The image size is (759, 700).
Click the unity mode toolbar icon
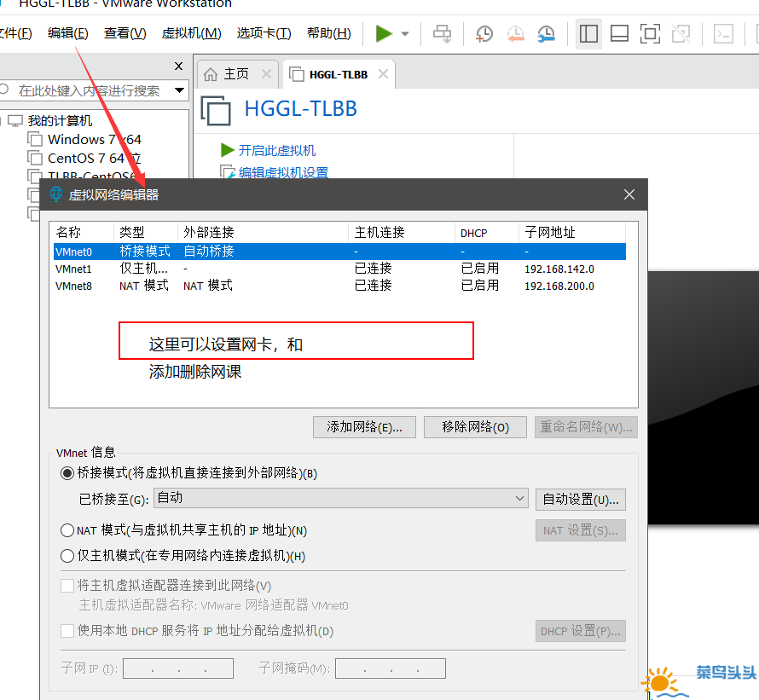pyautogui.click(x=681, y=34)
